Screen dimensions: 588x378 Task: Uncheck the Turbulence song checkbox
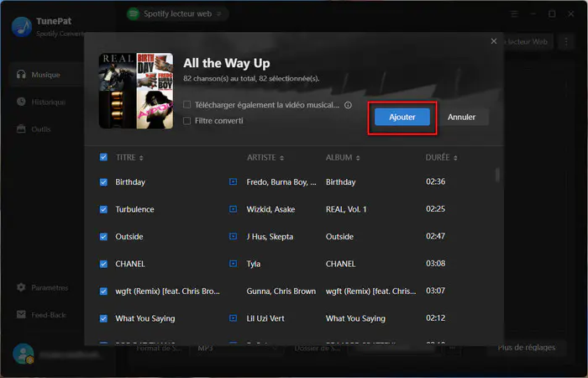point(103,209)
